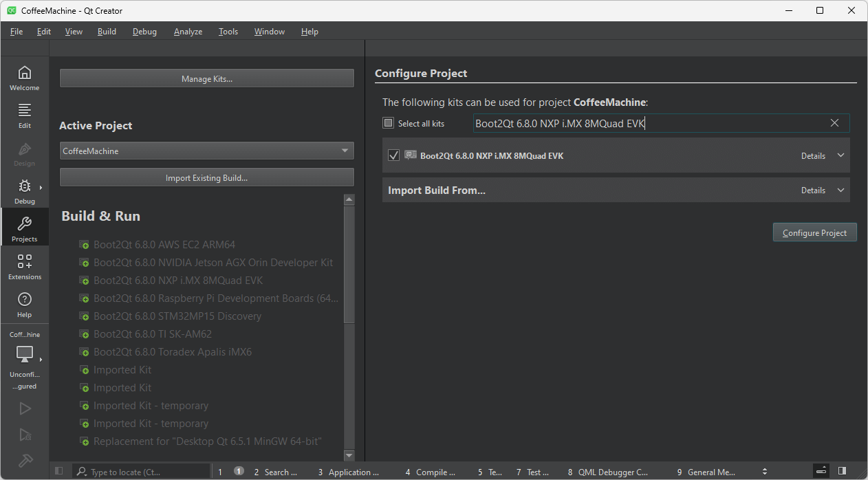Screen dimensions: 868x480
Task: Click the Build hammer icon
Action: [x=25, y=460]
